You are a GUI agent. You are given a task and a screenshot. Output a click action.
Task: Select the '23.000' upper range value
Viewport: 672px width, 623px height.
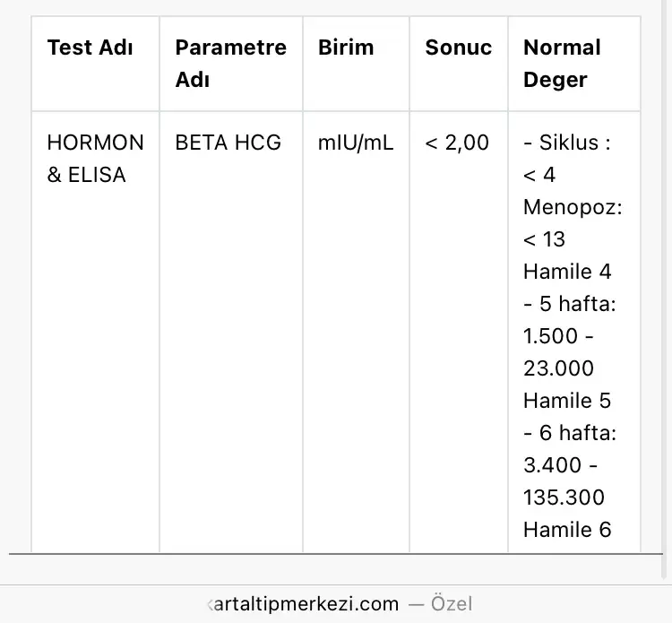(558, 368)
